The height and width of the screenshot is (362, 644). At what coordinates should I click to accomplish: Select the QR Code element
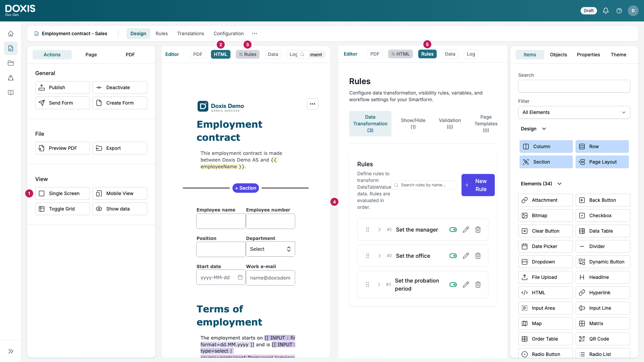603,339
